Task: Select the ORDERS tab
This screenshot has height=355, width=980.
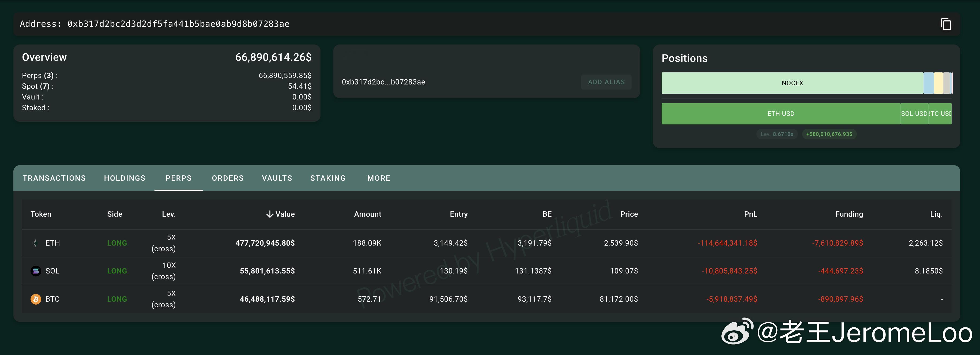Action: tap(228, 178)
